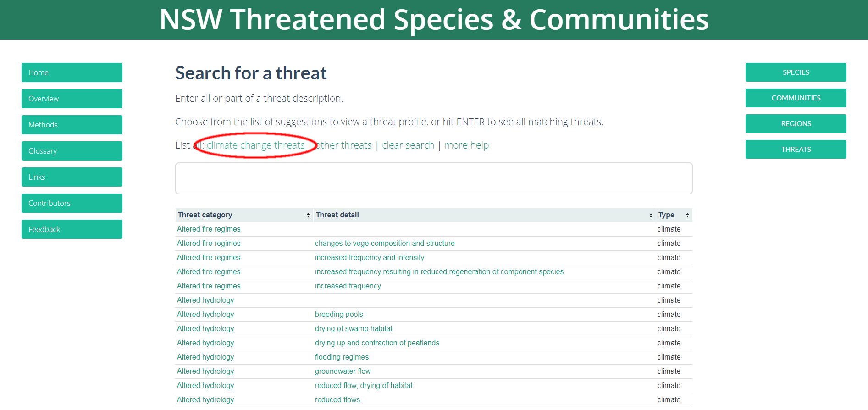The width and height of the screenshot is (868, 410).
Task: Open the more help link
Action: click(x=467, y=145)
